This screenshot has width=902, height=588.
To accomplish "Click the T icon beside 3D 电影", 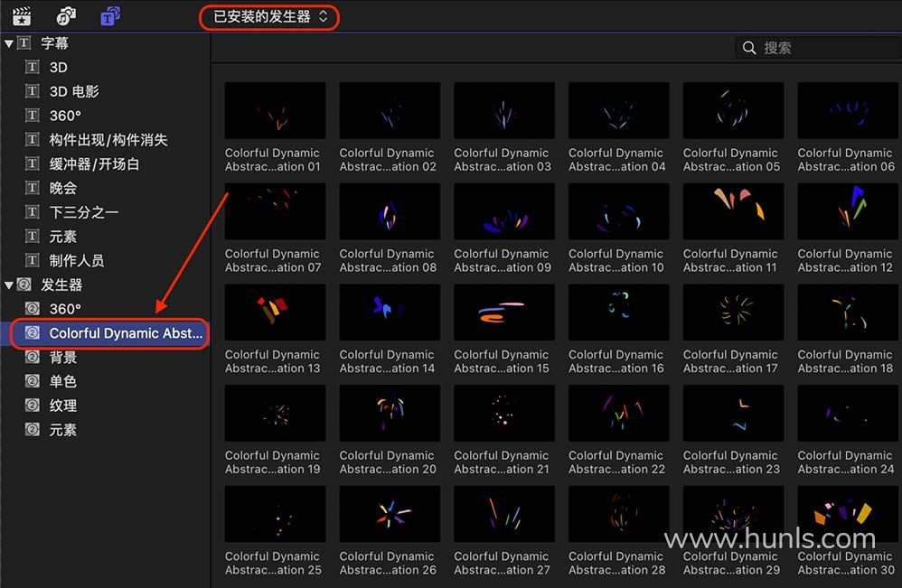I will coord(33,91).
